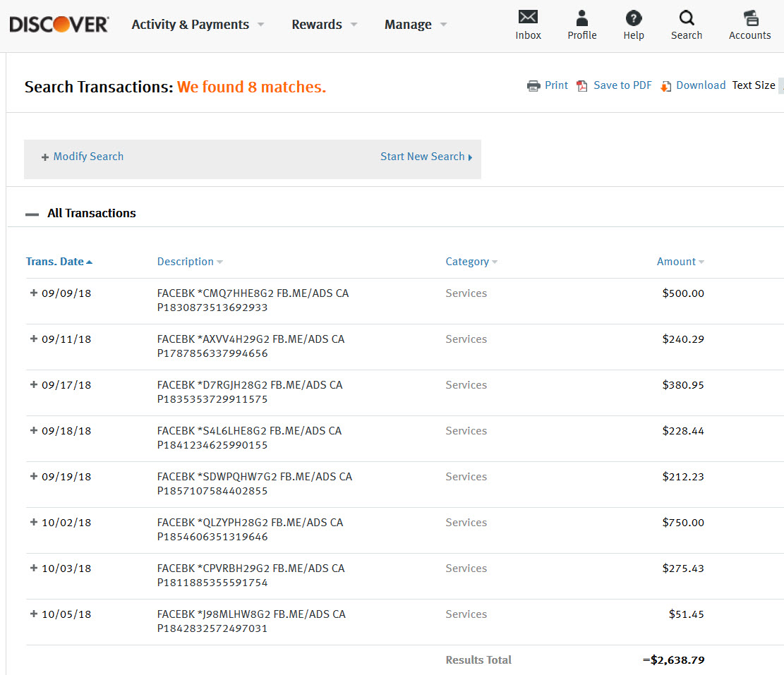Image resolution: width=784 pixels, height=675 pixels.
Task: Open the Manage menu
Action: point(407,25)
